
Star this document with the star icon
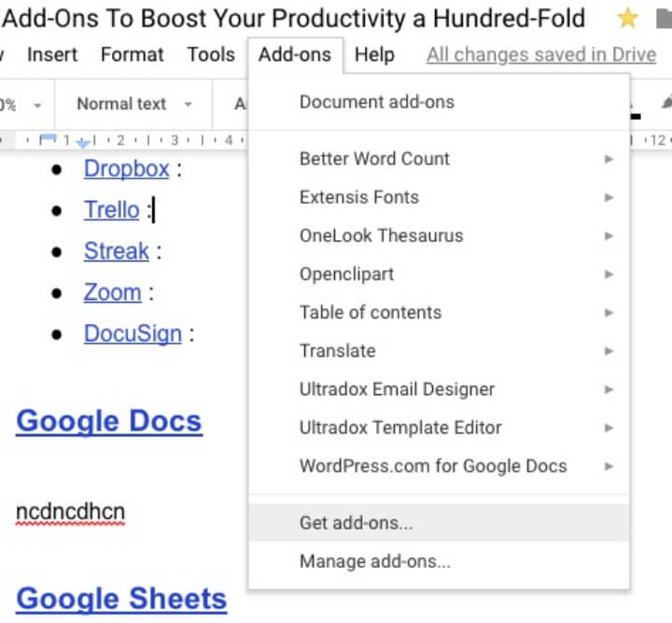(627, 19)
